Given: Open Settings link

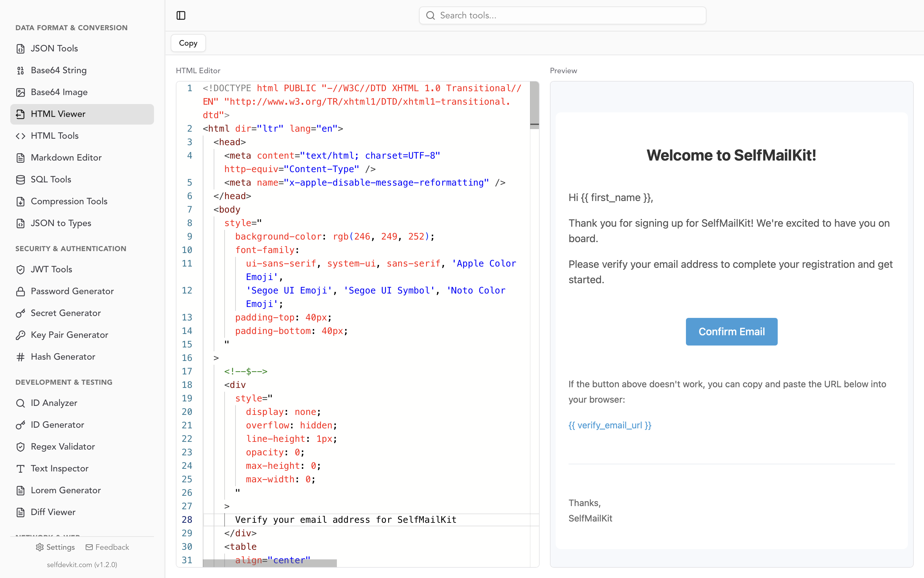Looking at the screenshot, I should pos(56,547).
